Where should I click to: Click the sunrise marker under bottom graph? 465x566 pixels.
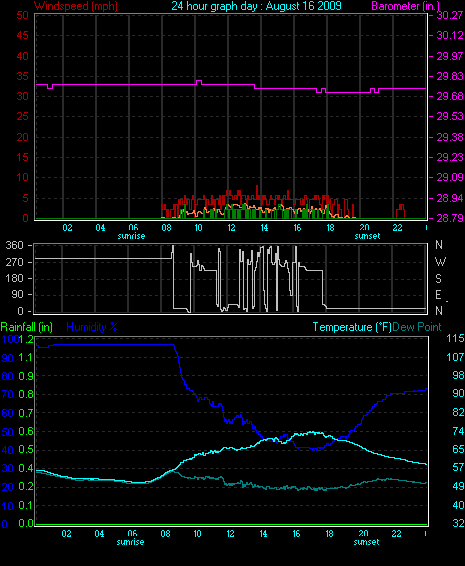[130, 542]
